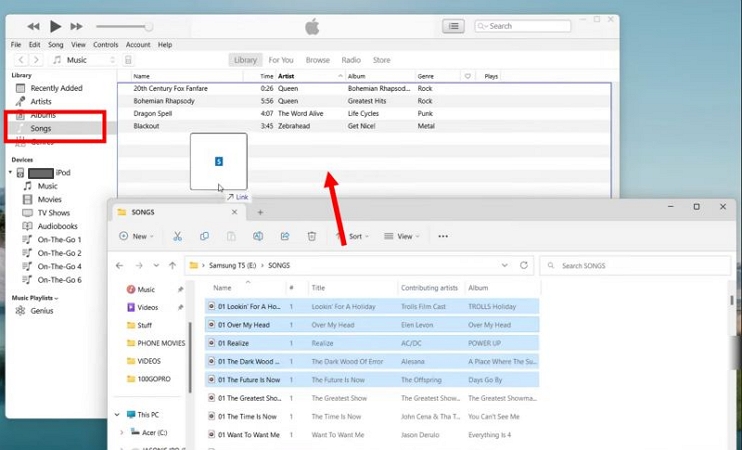The image size is (742, 450).
Task: Click the Cut scissors icon
Action: (x=177, y=236)
